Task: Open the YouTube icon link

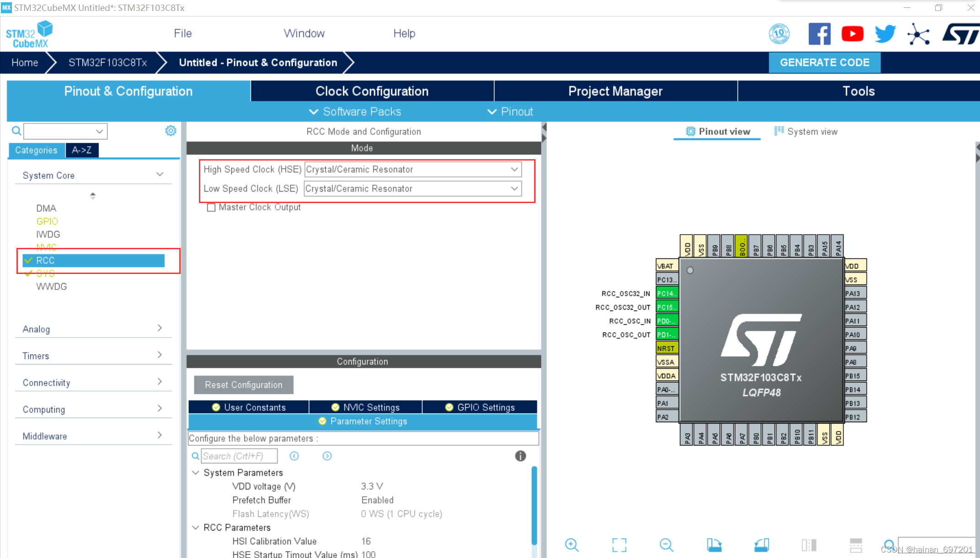Action: pyautogui.click(x=852, y=34)
